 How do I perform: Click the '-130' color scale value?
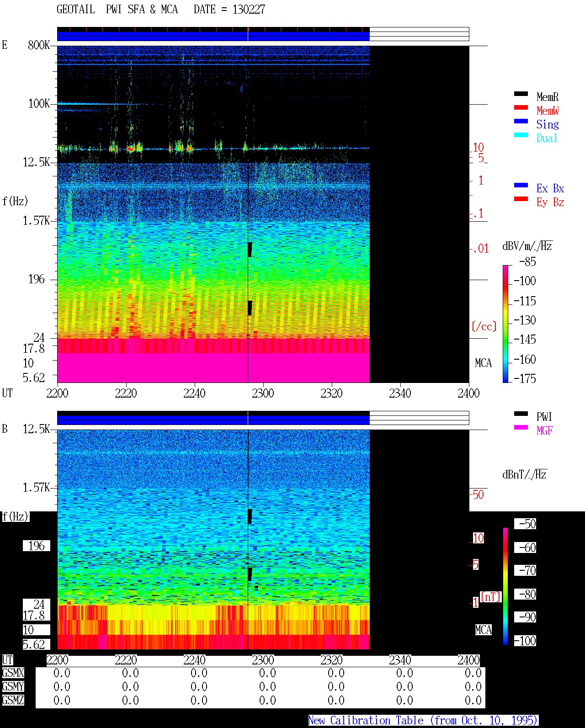pos(525,320)
